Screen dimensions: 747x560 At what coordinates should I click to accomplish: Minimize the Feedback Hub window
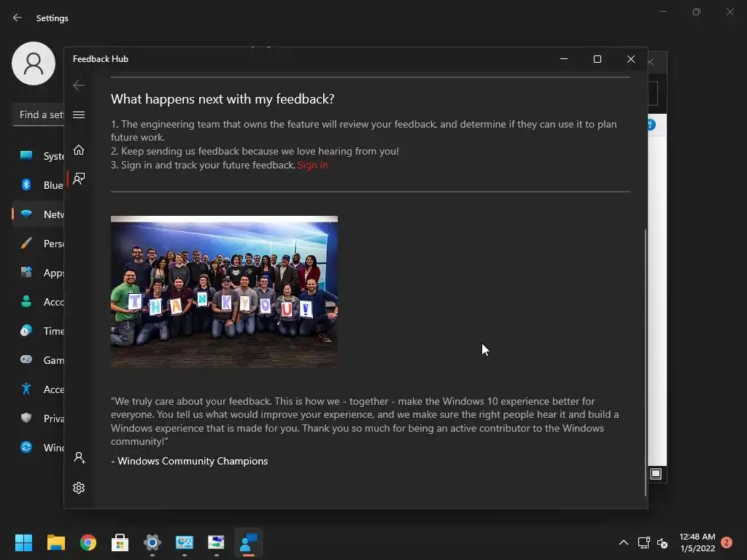pyautogui.click(x=564, y=59)
